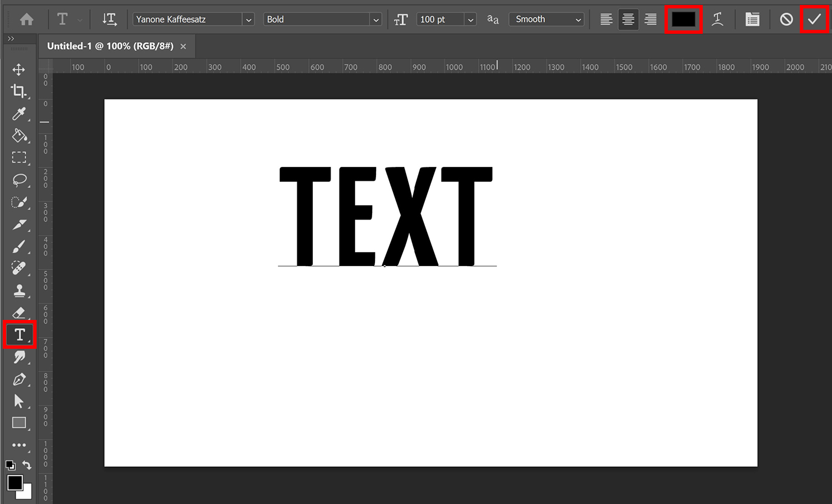Open the Smooth anti-aliasing dropdown
The width and height of the screenshot is (832, 504).
(580, 19)
